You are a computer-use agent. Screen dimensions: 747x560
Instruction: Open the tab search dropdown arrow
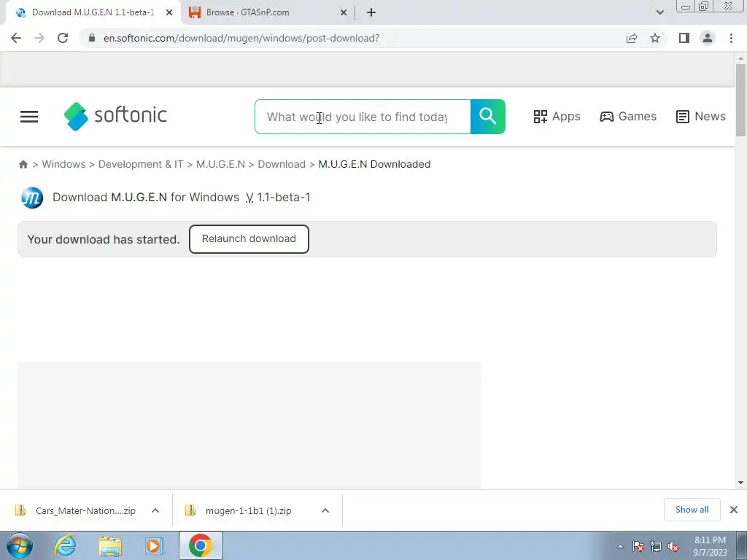tap(659, 12)
